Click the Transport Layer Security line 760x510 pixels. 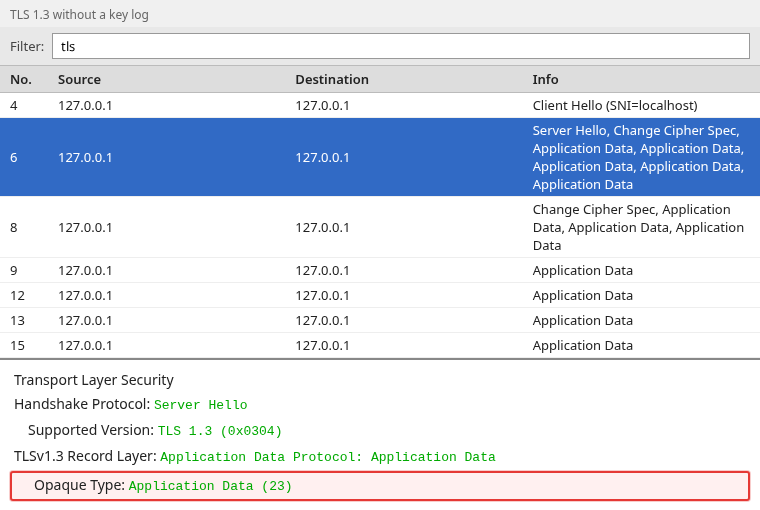(94, 380)
